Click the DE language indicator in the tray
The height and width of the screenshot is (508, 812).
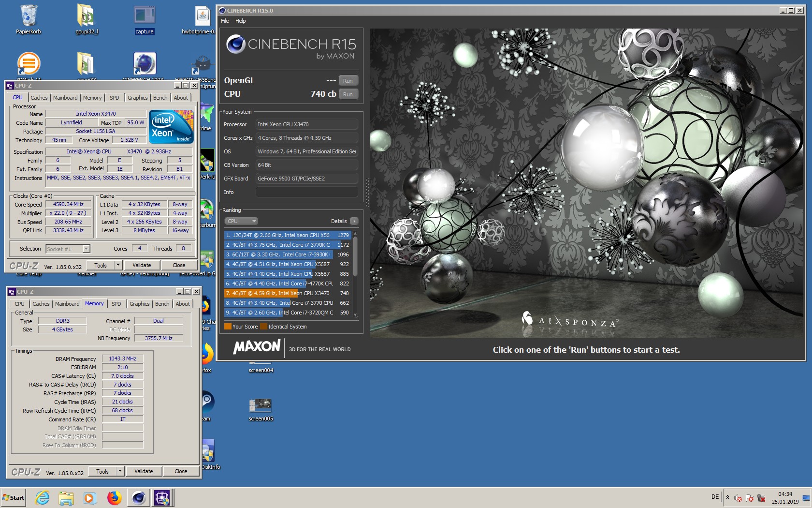tap(715, 497)
